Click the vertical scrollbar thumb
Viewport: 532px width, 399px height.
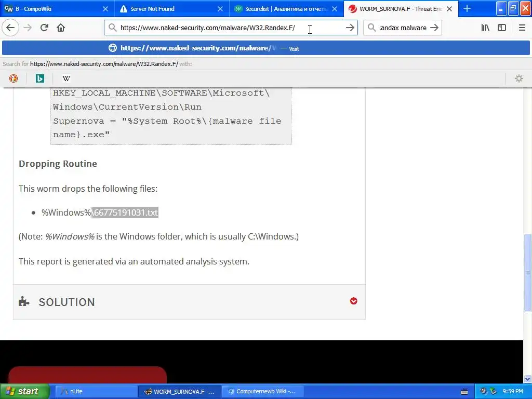[528, 272]
